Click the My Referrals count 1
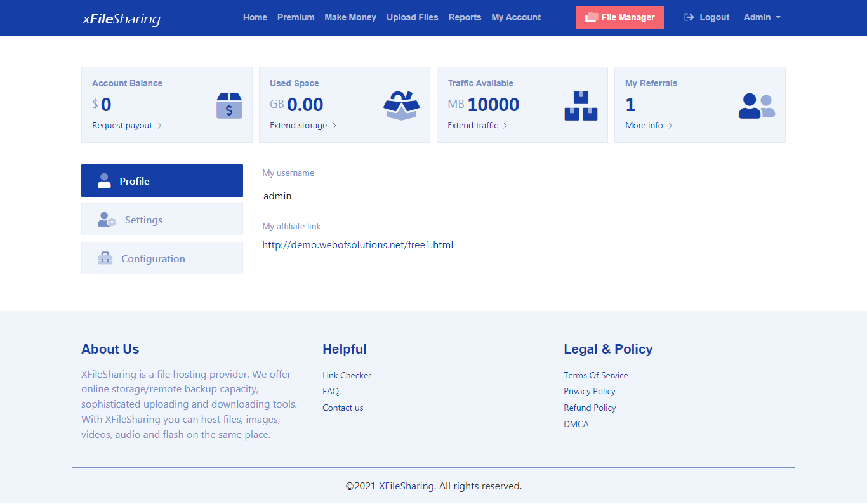The height and width of the screenshot is (504, 867). 630,105
